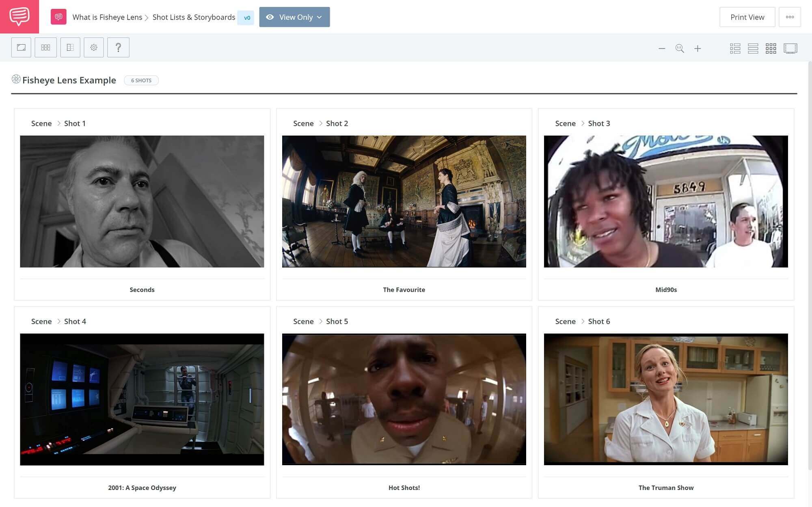The width and height of the screenshot is (812, 507).
Task: Click the three-frame grid layout toolbar icon
Action: [45, 47]
